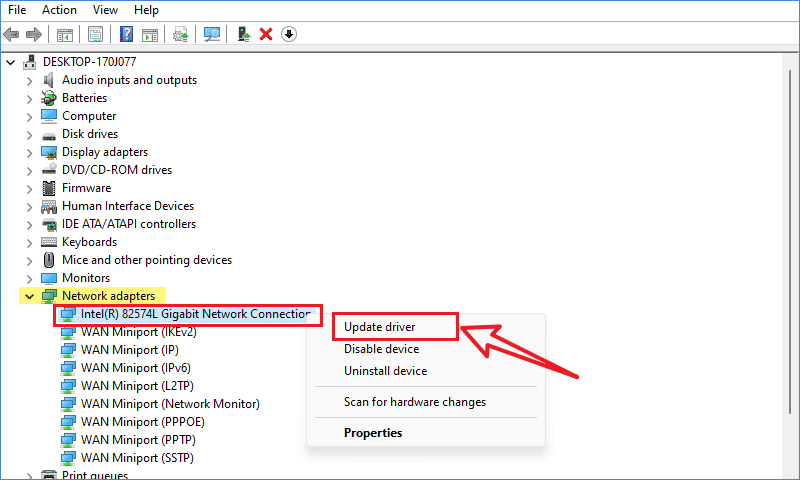Select the Firmware chip icon
The image size is (800, 480).
[49, 188]
